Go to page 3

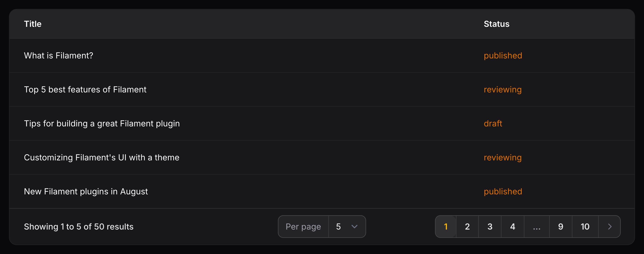click(x=490, y=227)
